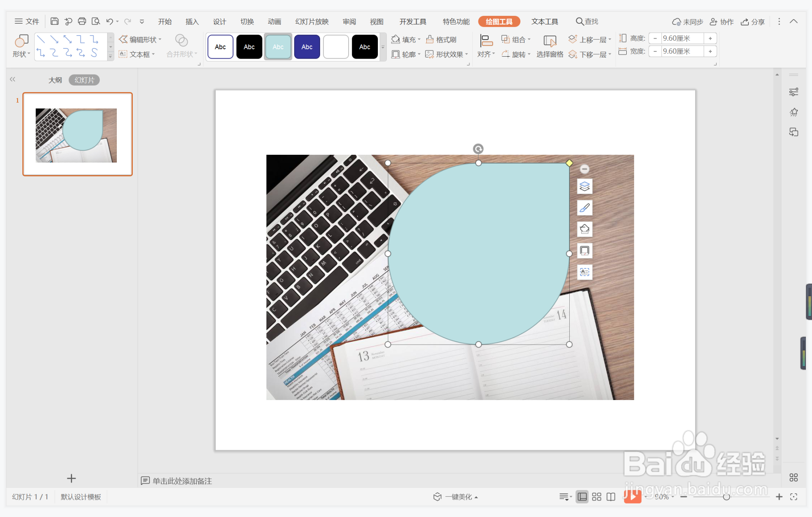Viewport: 812px width, 517px height.
Task: Expand the Shape Effects (形状效果) dropdown
Action: coord(467,54)
